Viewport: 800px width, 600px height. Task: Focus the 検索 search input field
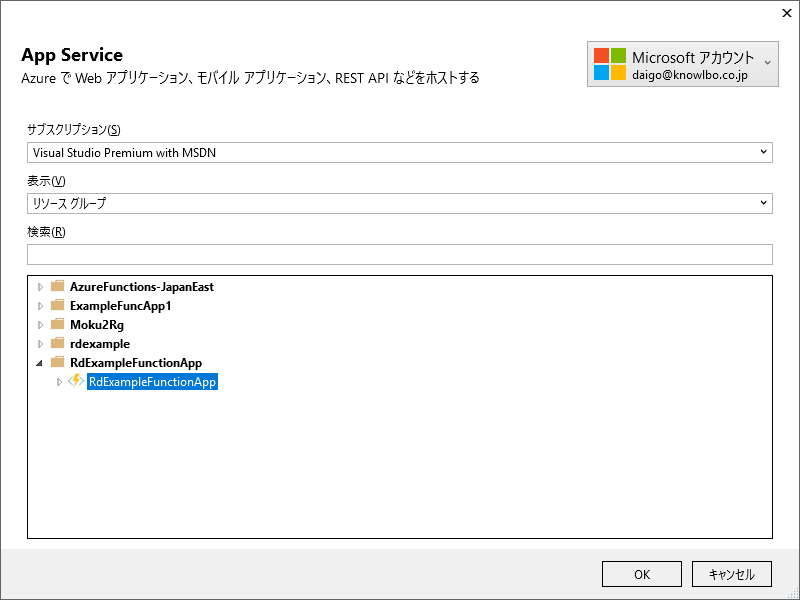[399, 255]
